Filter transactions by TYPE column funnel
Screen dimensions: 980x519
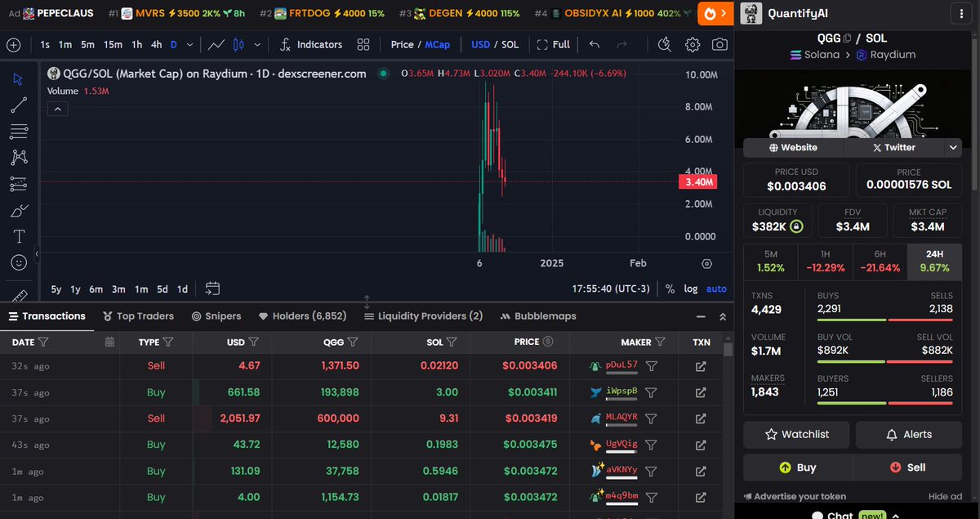(168, 342)
